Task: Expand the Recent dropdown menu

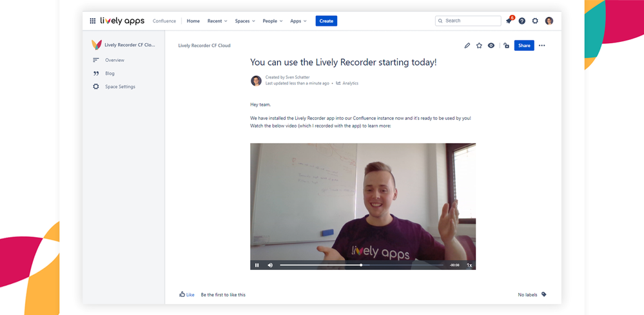Action: coord(217,21)
